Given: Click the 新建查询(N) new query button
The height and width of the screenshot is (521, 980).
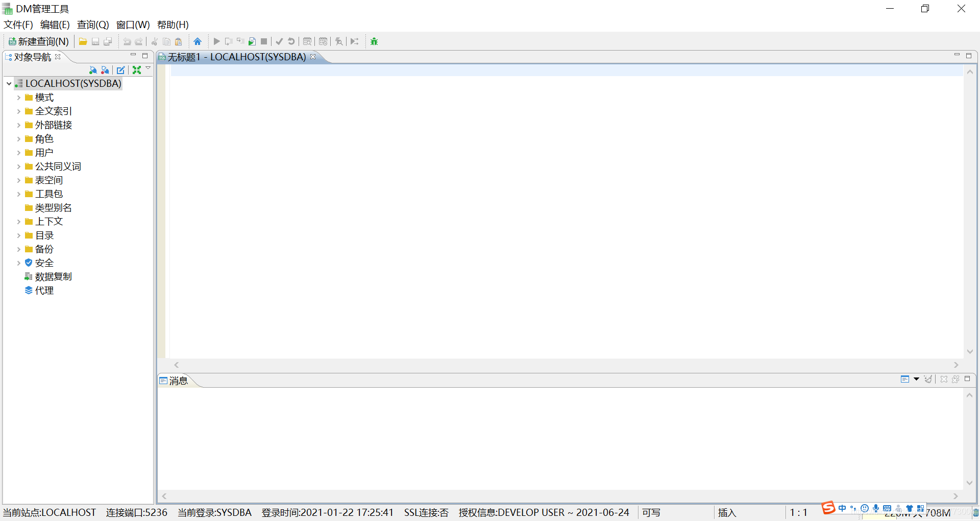Looking at the screenshot, I should click(39, 41).
